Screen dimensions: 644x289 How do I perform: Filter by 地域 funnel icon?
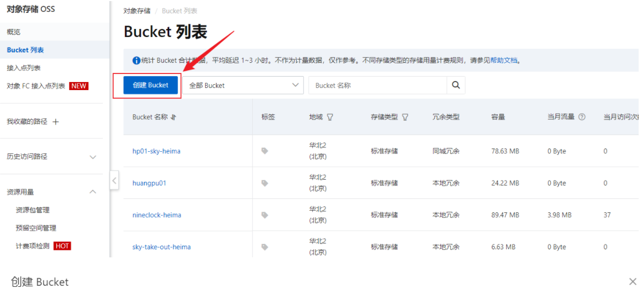click(x=330, y=117)
